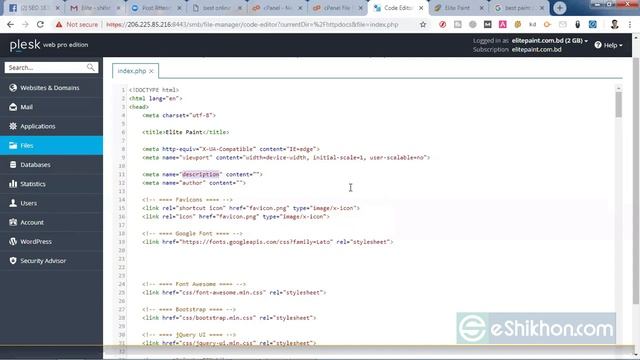Click the search magnifier icon
Viewport: 640px width, 360px height.
91,67
